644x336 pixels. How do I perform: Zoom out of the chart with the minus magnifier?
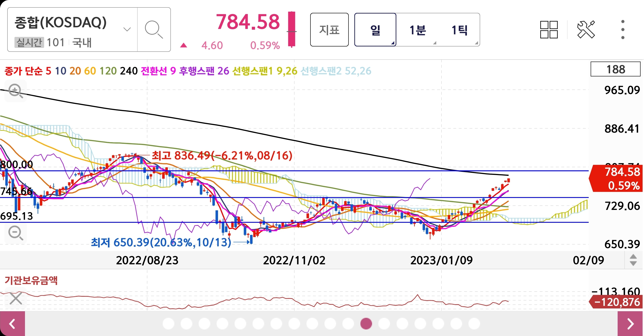pos(15,233)
